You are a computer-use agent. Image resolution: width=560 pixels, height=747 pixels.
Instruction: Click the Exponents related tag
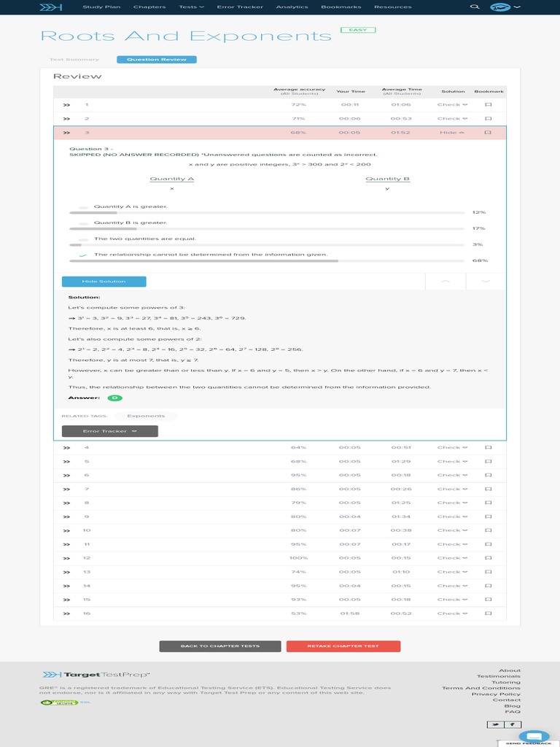click(x=146, y=417)
